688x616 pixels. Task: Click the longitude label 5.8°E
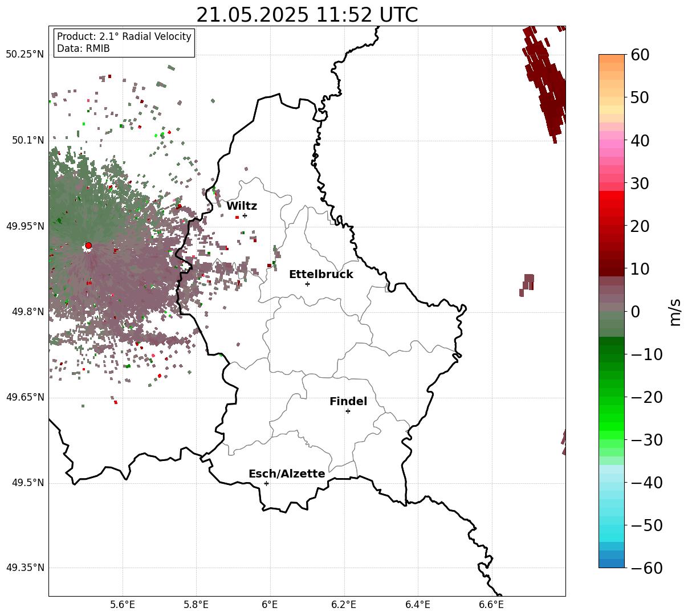[x=197, y=605]
